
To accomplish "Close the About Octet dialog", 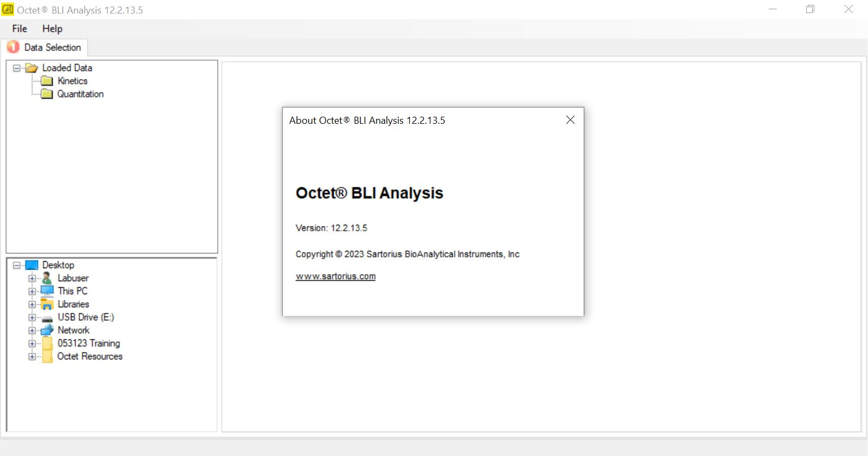I will click(570, 120).
